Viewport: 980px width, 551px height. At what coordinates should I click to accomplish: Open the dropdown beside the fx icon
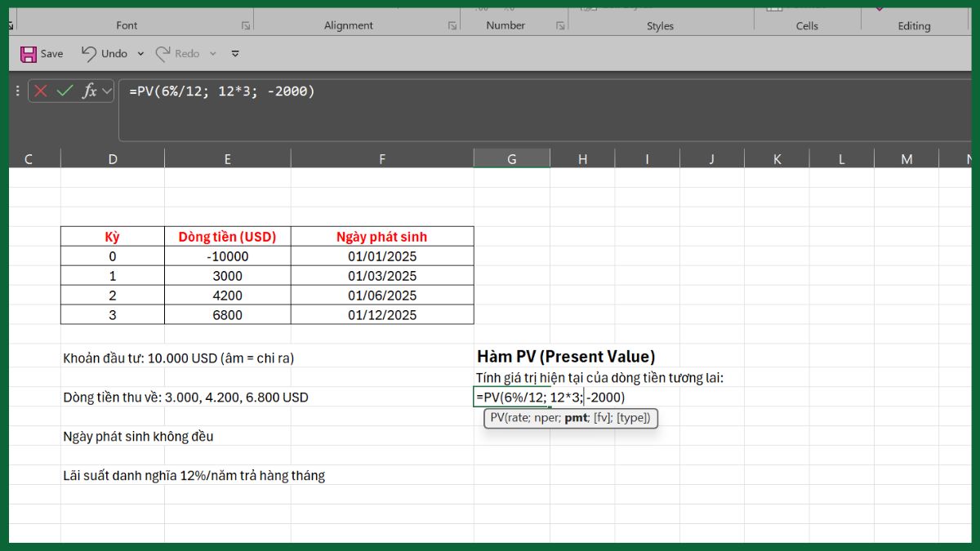[x=107, y=91]
